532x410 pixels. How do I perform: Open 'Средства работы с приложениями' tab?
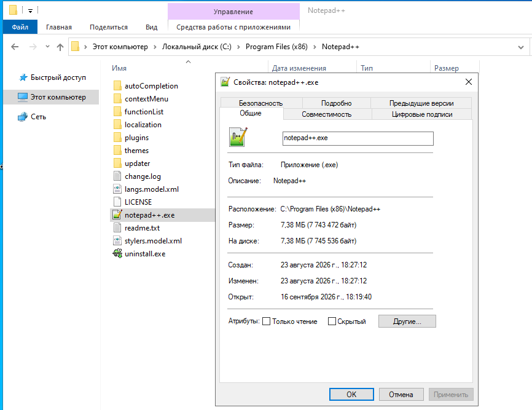pyautogui.click(x=233, y=27)
